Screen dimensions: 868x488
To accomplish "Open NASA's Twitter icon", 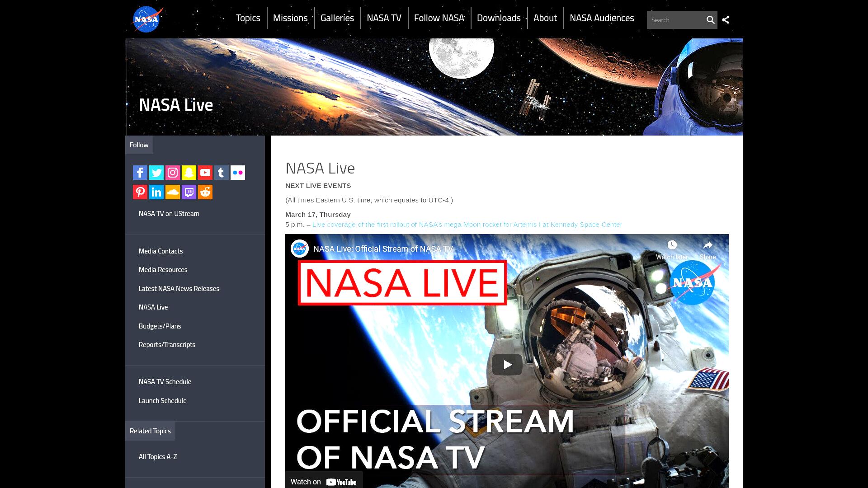I will [156, 173].
